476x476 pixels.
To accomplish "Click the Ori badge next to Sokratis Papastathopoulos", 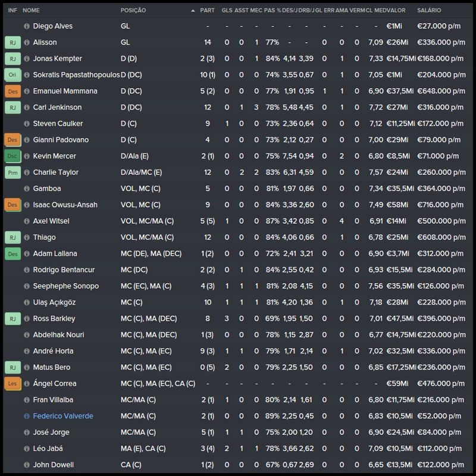I will (12, 75).
